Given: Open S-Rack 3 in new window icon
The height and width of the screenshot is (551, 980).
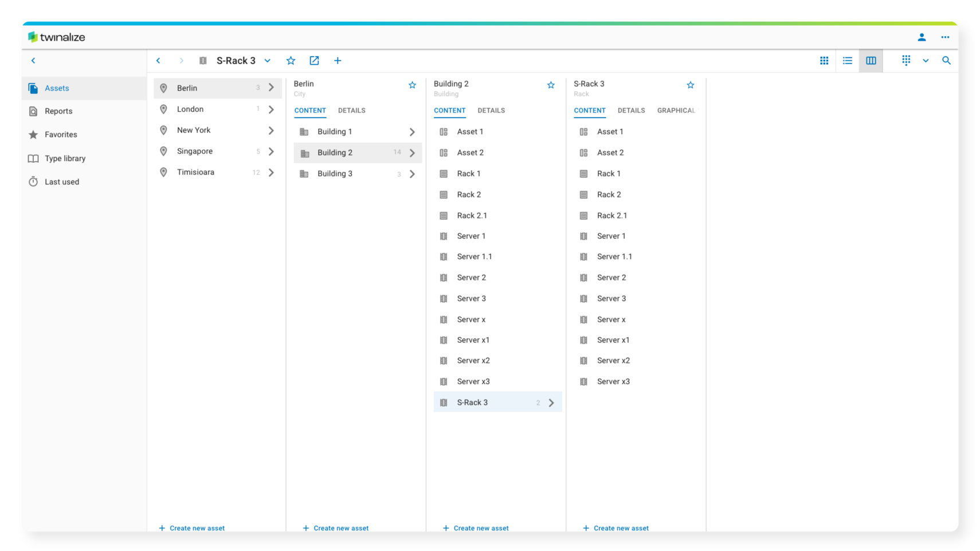Looking at the screenshot, I should tap(314, 61).
